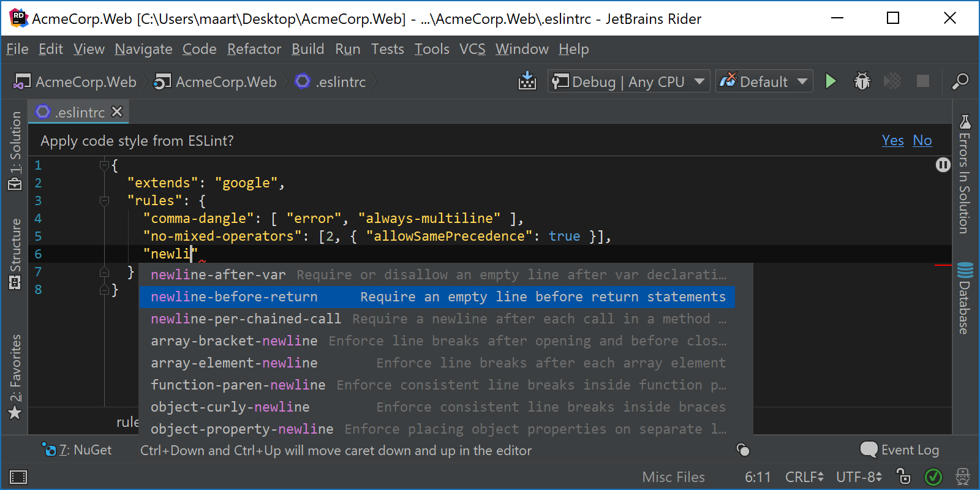Open the Help menu

coord(573,49)
